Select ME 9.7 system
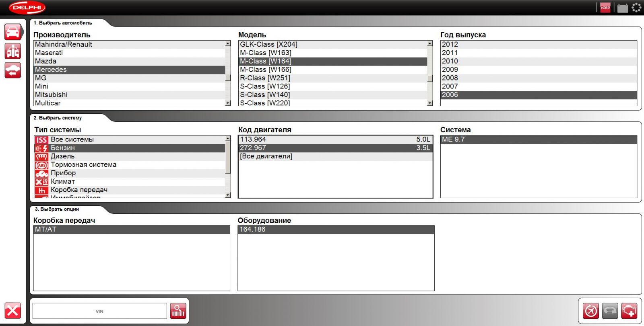The width and height of the screenshot is (644, 326). [x=539, y=139]
